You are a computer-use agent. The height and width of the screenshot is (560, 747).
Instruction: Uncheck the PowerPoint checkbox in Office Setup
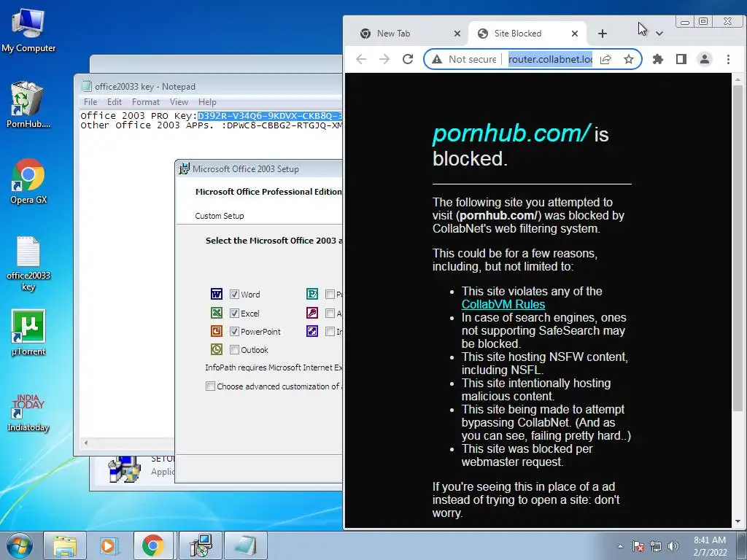(234, 332)
